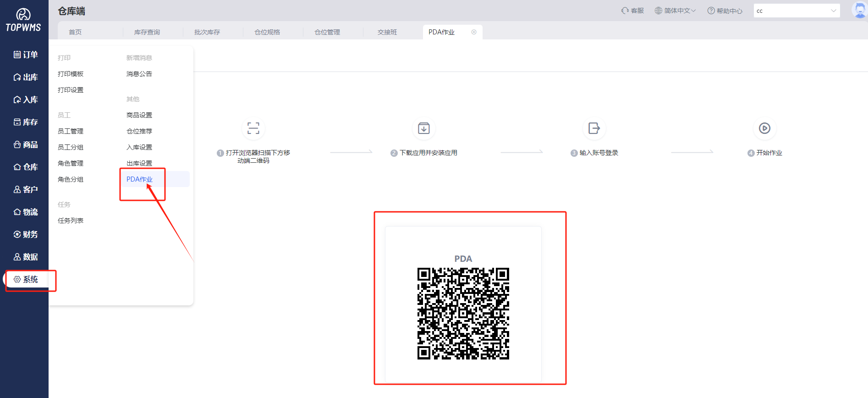Open the 财务 sidebar menu
The height and width of the screenshot is (398, 868).
[25, 234]
